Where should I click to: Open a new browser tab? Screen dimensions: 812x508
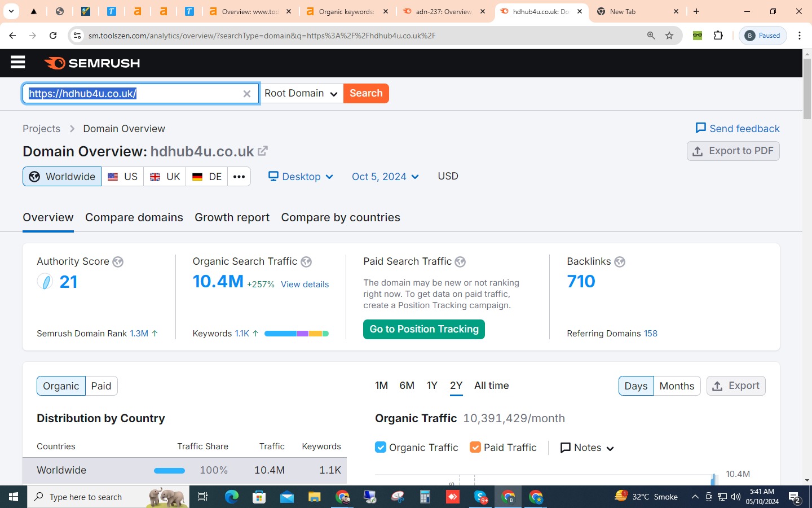coord(696,11)
